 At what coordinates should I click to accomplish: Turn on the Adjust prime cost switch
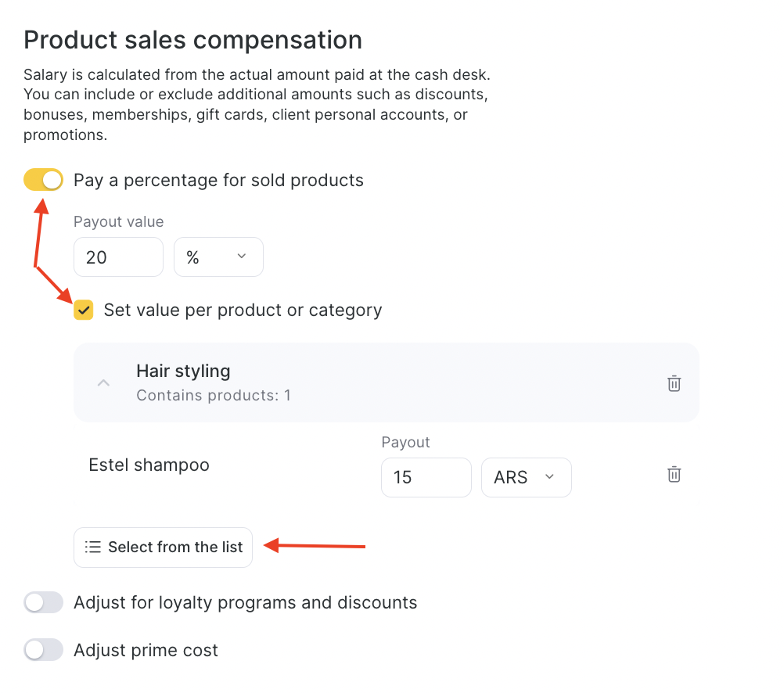(x=43, y=650)
